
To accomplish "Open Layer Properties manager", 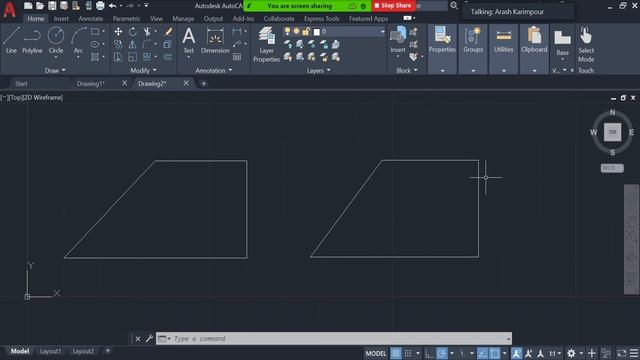I will tap(266, 44).
